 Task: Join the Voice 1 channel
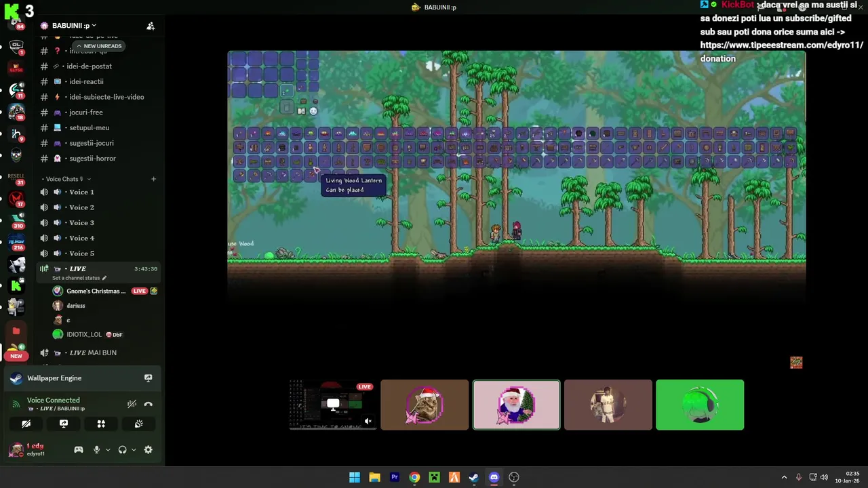coord(98,192)
